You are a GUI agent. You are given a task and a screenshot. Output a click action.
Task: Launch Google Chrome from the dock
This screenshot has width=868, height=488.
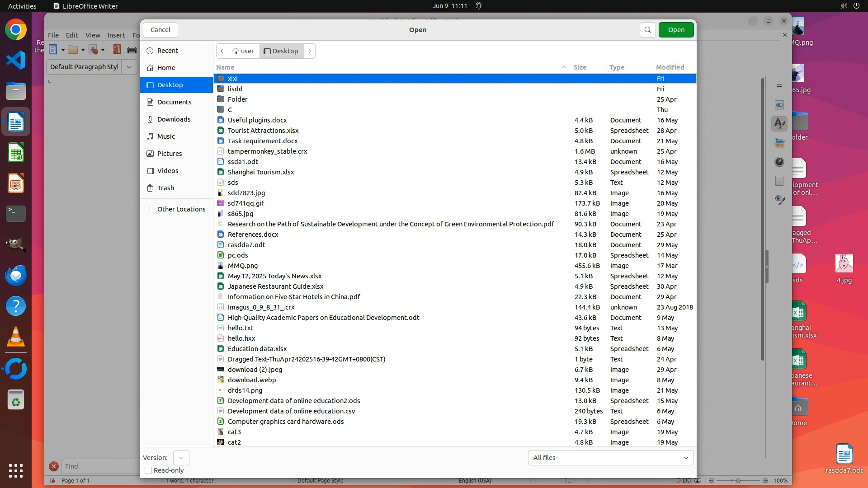[16, 30]
